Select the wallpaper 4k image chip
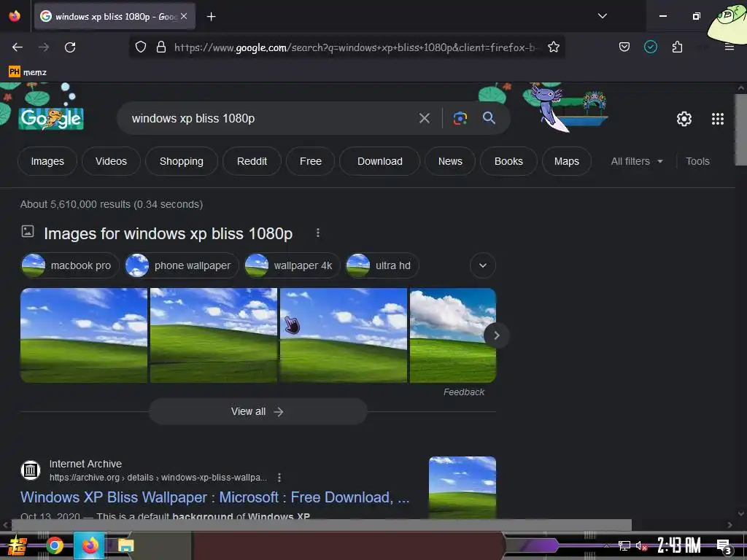The width and height of the screenshot is (747, 560). [292, 265]
